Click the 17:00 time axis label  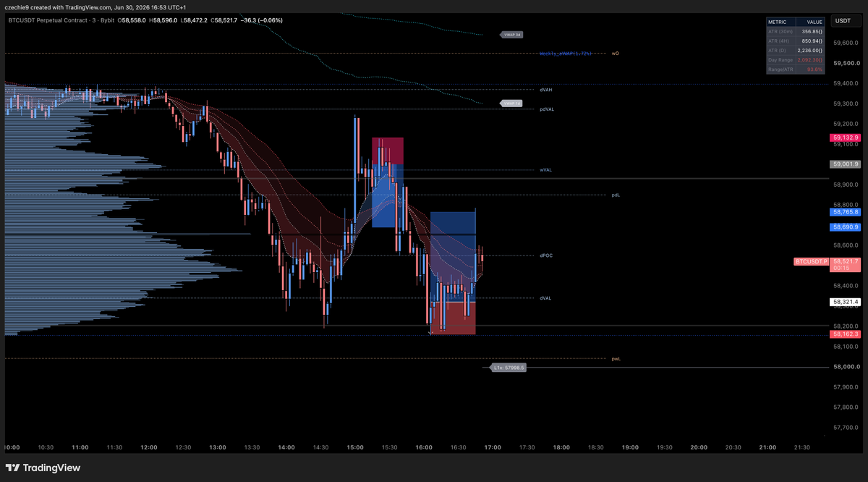coord(493,447)
